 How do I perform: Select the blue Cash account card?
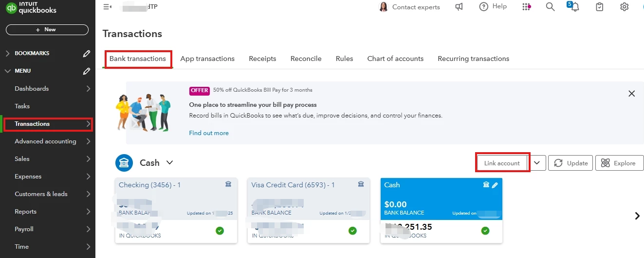pyautogui.click(x=442, y=210)
